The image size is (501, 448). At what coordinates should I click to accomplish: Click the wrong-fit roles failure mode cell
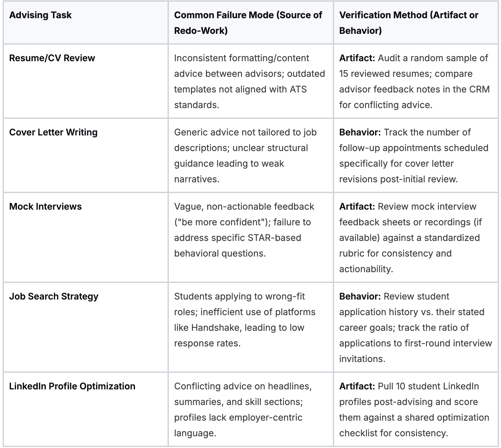tap(245, 320)
